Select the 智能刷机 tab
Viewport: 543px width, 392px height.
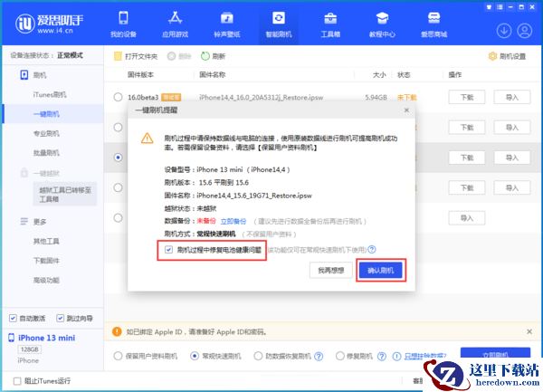click(279, 24)
